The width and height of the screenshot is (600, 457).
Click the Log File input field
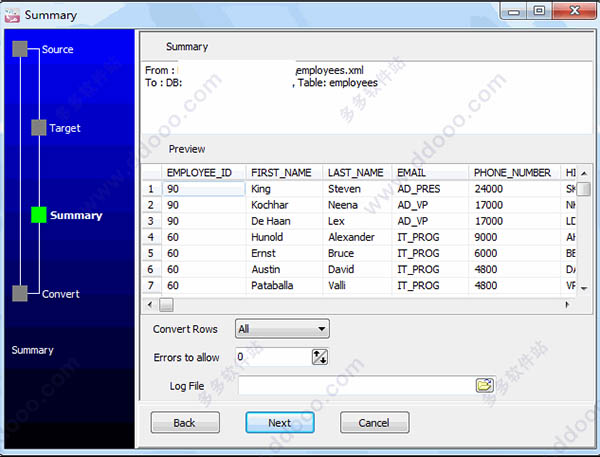356,385
